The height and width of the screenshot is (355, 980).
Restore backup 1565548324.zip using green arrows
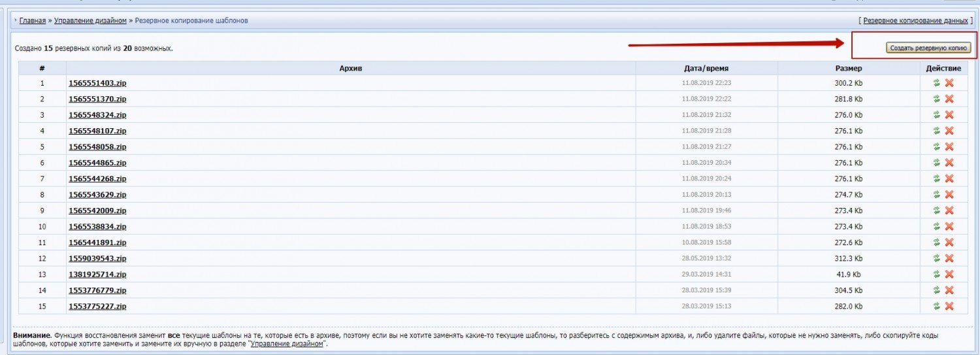936,115
